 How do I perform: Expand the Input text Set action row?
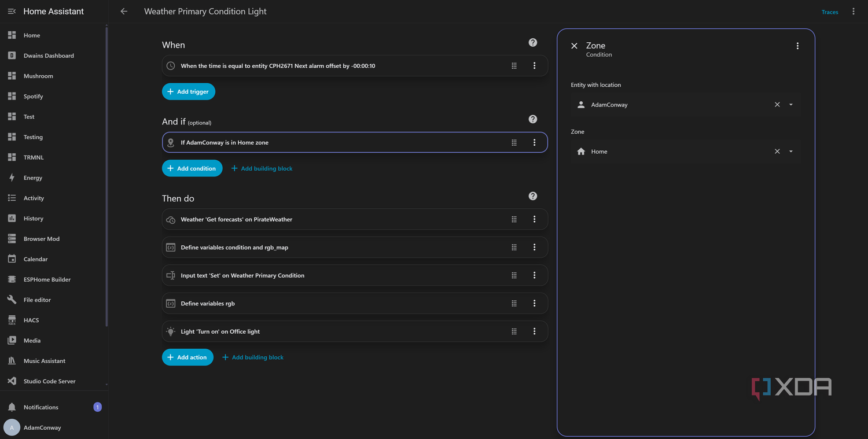pos(355,276)
